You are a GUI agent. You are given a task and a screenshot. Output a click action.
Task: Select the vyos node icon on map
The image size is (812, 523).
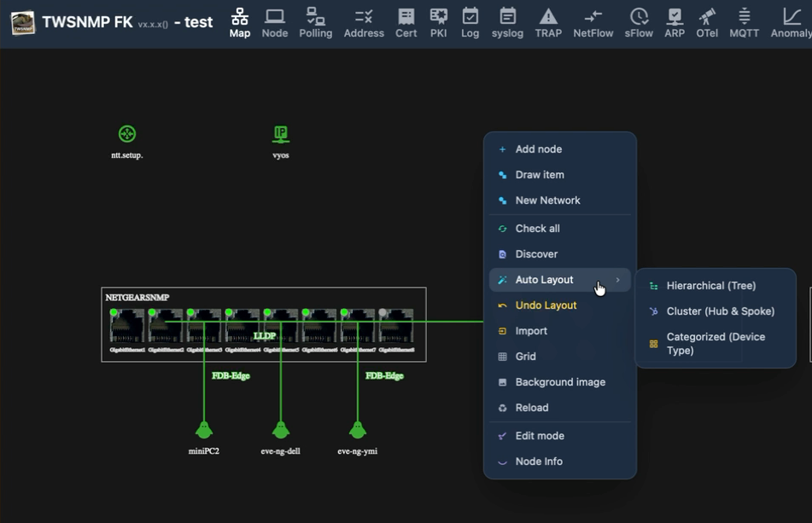click(281, 135)
